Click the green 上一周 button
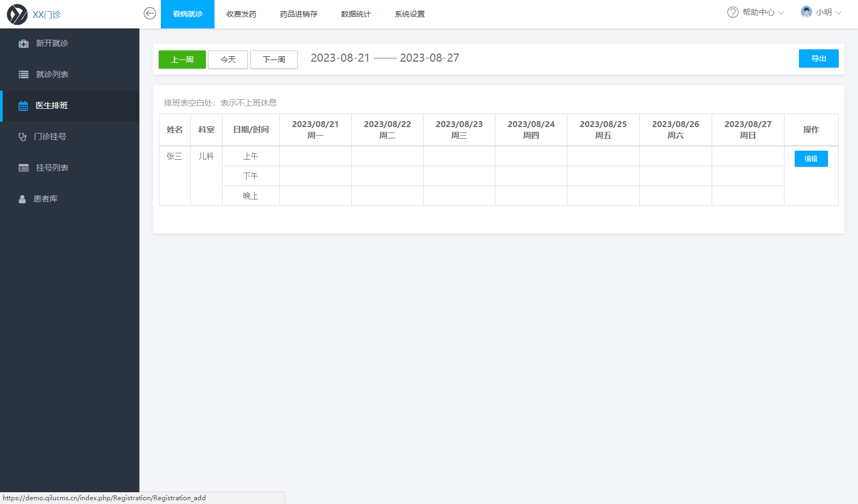 click(182, 60)
